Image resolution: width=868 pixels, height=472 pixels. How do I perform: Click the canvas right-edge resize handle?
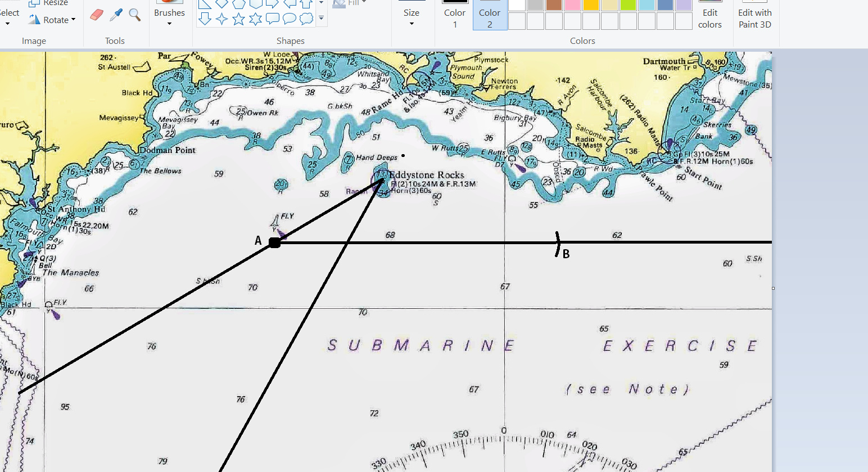[774, 288]
